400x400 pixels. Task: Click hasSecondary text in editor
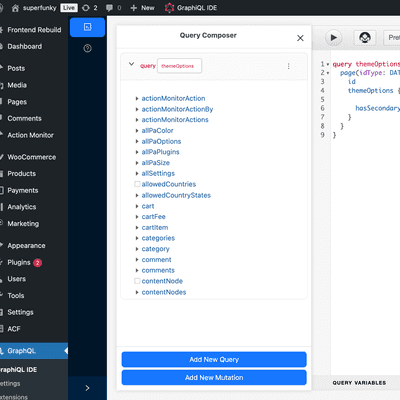(377, 108)
